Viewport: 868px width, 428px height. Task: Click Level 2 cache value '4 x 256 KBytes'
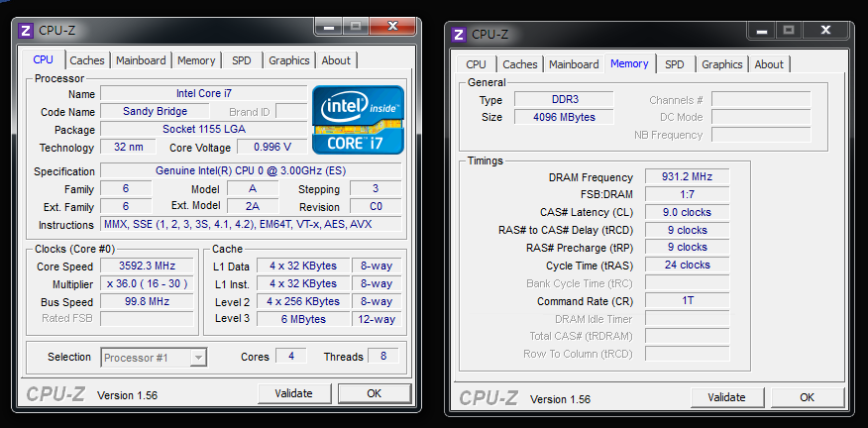tap(303, 302)
